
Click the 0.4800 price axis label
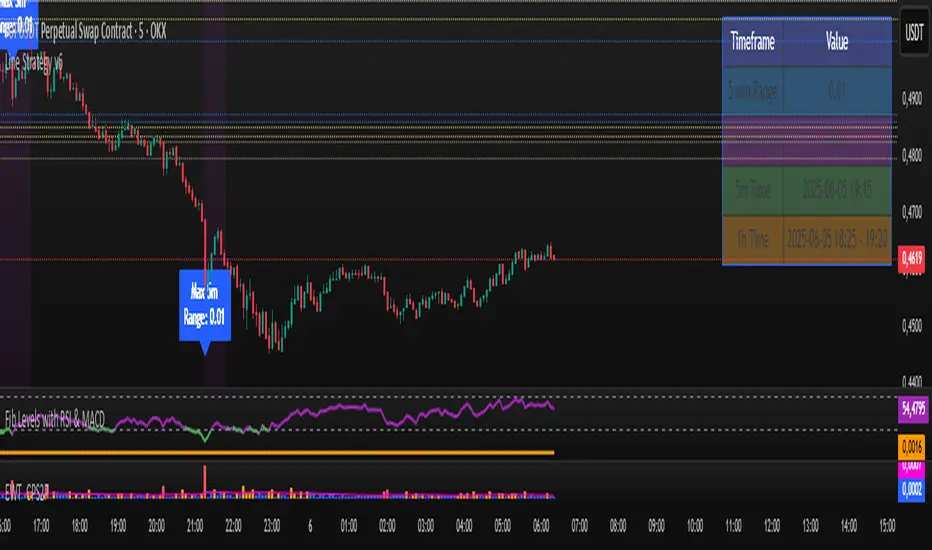[x=912, y=156]
